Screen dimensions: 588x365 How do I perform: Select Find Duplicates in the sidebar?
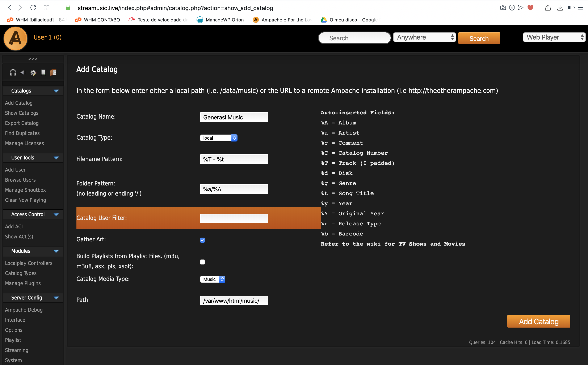tap(22, 133)
